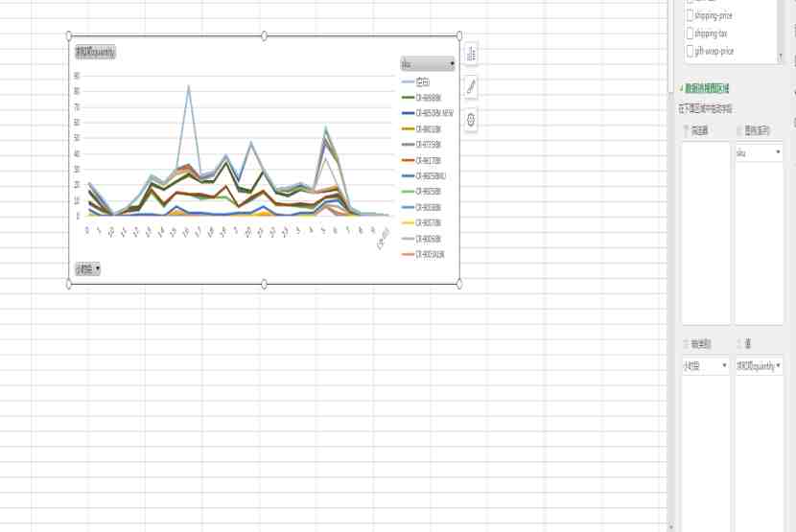Viewport: 796px width, 532px height.
Task: Click the tall light-blue peak line in chart
Action: pos(188,87)
